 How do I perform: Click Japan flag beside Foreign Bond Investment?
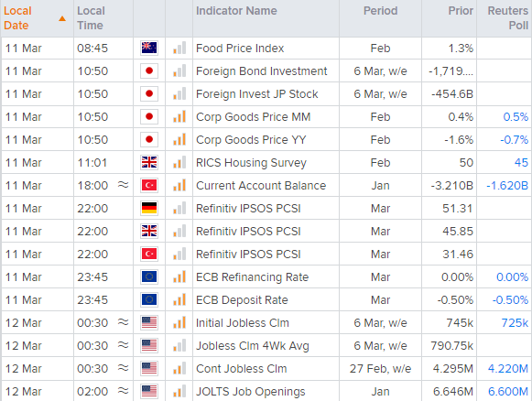149,70
